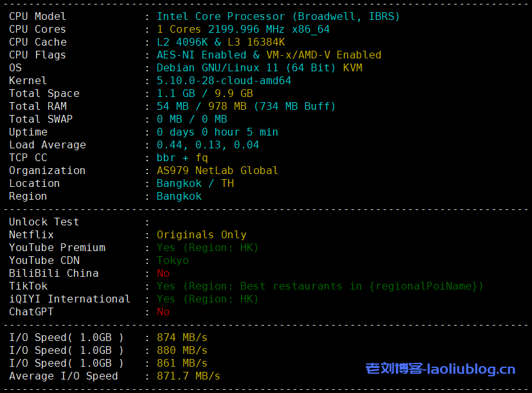532x393 pixels.
Task: Click the Average I/O Speed 871.7 MB/s value
Action: [188, 376]
